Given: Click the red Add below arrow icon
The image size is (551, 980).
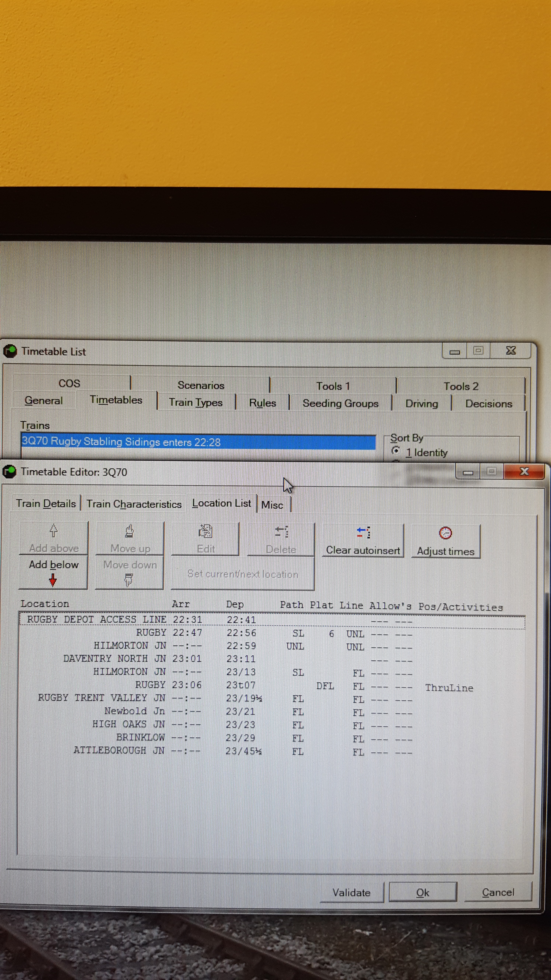Looking at the screenshot, I should pos(53,580).
